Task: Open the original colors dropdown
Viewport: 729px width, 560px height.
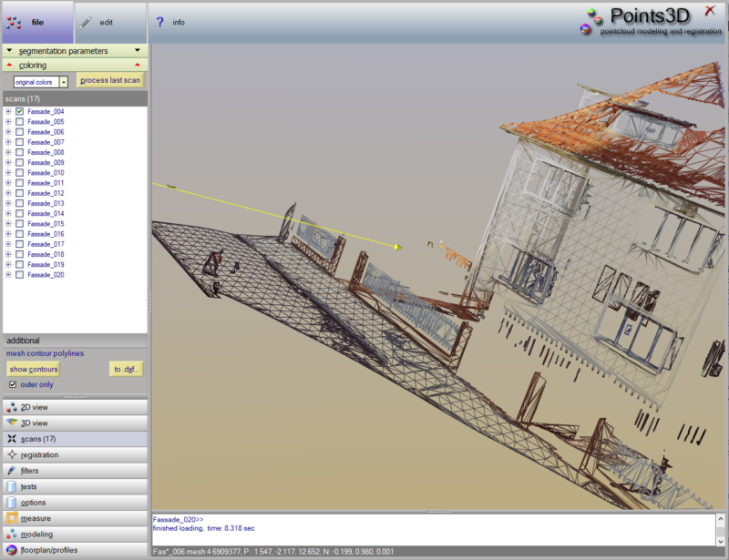Action: (x=64, y=82)
